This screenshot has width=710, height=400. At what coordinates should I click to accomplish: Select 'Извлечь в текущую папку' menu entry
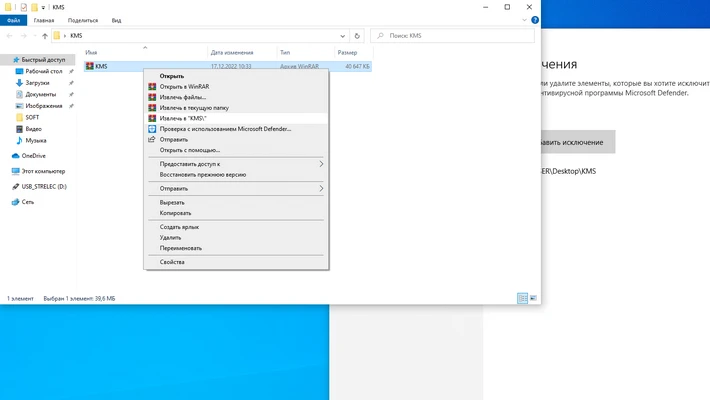click(x=194, y=107)
